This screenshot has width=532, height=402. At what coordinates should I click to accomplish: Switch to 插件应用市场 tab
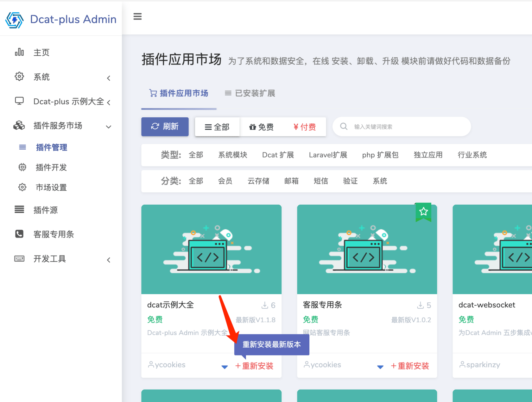(179, 93)
